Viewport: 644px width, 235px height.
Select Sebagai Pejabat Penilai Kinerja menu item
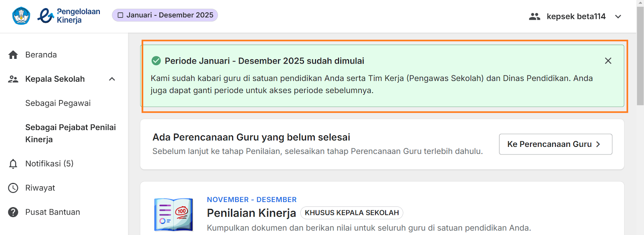[x=70, y=134]
